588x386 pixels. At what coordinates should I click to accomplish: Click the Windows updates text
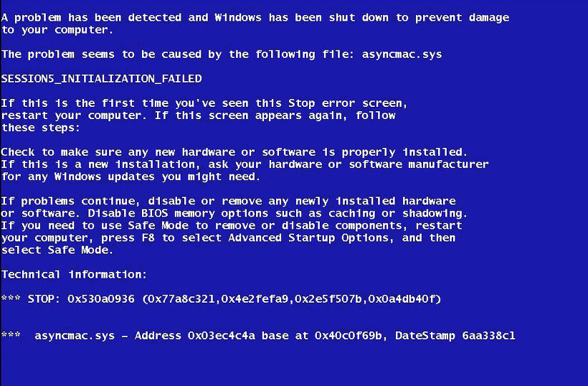104,176
